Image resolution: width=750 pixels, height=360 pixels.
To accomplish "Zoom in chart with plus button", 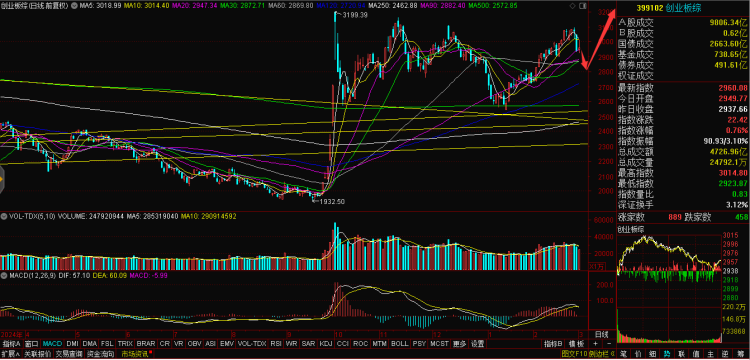I will pos(596,344).
